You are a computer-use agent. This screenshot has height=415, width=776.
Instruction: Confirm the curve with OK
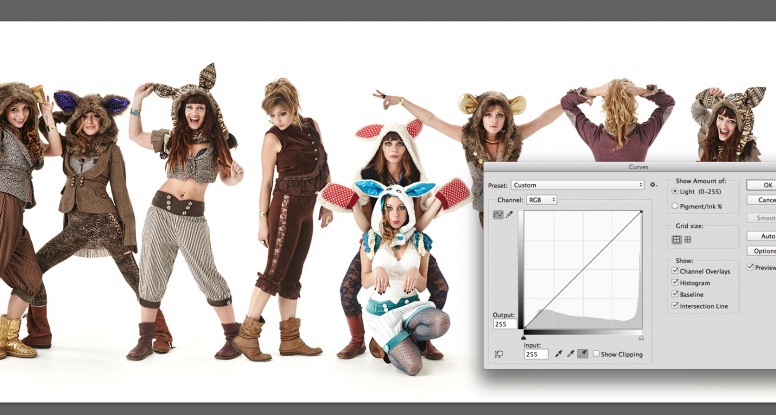(x=762, y=185)
